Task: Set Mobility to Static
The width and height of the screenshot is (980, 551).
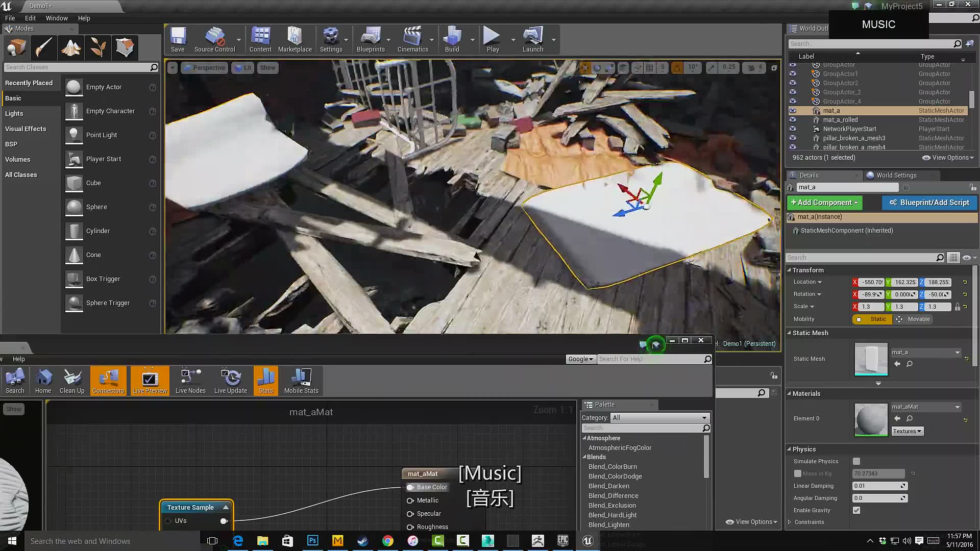Action: [872, 319]
